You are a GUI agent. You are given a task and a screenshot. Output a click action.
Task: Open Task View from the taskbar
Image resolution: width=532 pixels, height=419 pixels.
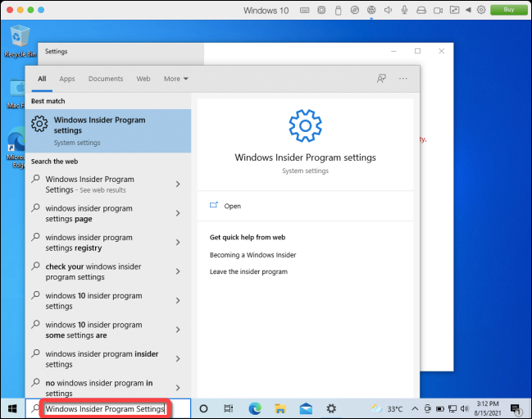[229, 408]
